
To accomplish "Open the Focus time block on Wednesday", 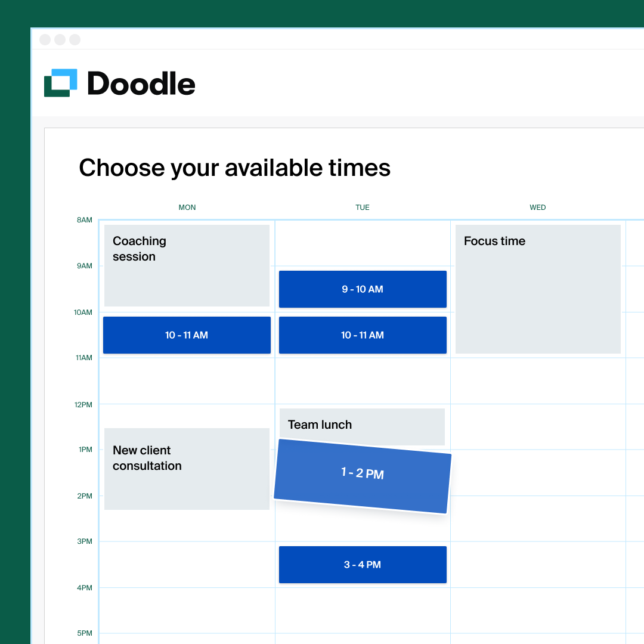I will [x=537, y=289].
